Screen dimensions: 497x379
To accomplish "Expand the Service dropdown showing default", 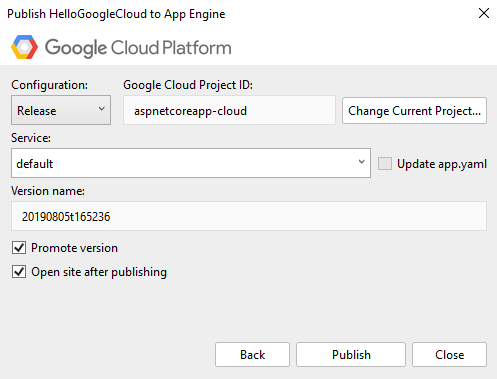I will (191, 163).
